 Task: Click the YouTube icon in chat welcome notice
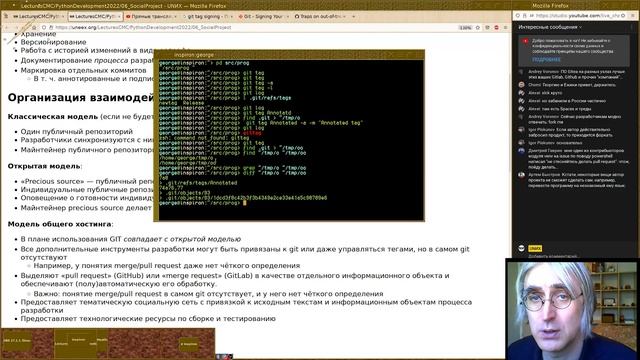coord(525,41)
